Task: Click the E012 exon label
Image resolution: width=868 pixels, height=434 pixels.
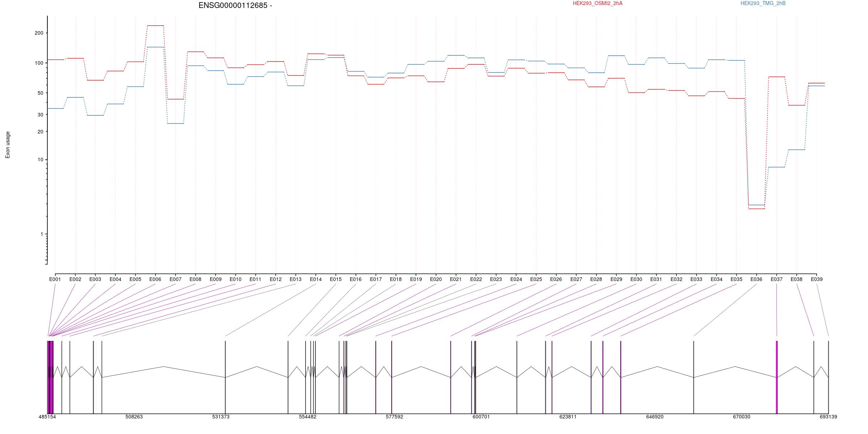Action: click(276, 279)
